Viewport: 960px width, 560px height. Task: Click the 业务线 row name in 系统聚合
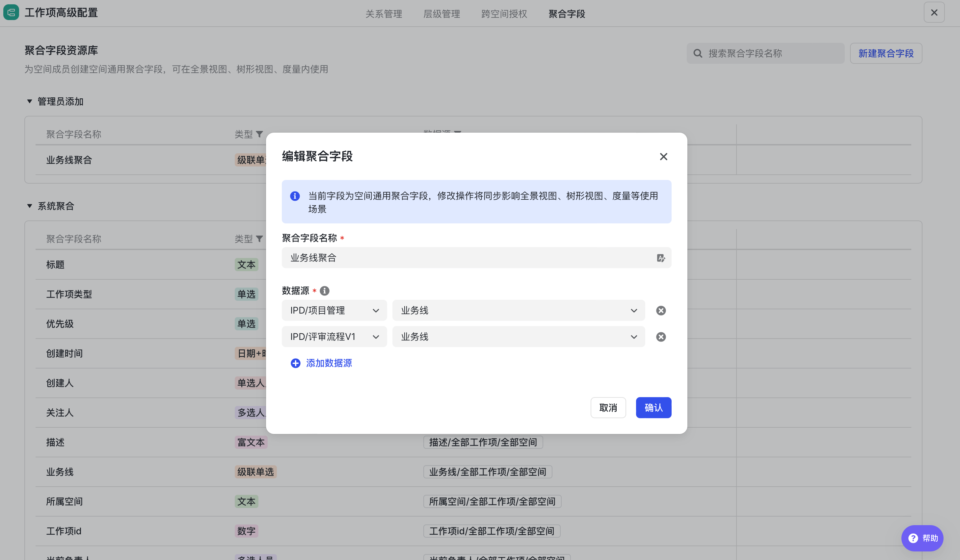point(60,472)
